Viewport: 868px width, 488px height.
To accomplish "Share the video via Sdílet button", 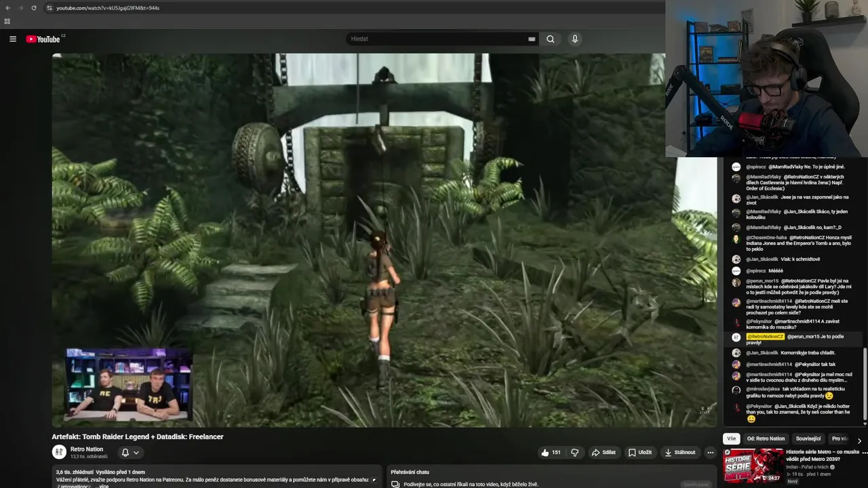I will pyautogui.click(x=604, y=452).
